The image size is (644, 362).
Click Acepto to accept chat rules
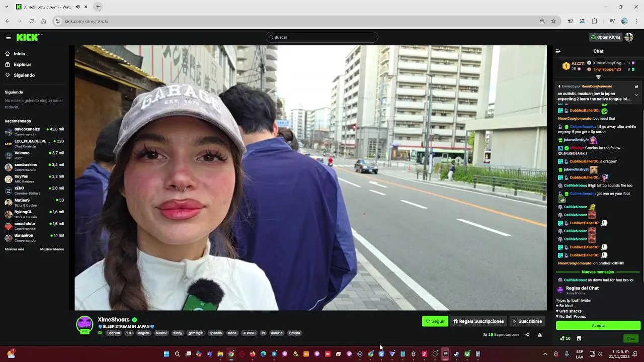click(x=598, y=325)
